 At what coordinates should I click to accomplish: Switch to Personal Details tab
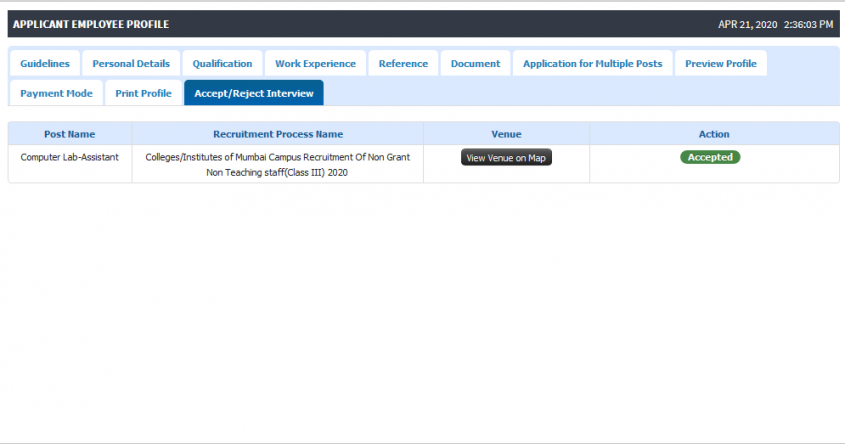click(x=131, y=63)
